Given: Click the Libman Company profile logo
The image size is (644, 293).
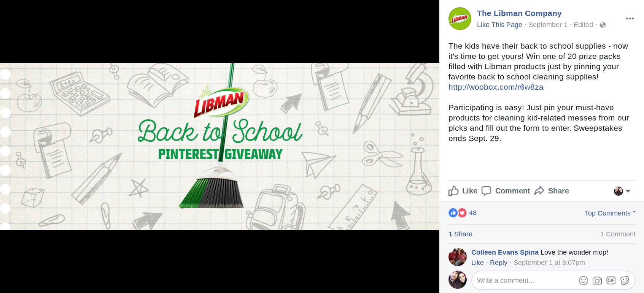Looking at the screenshot, I should pyautogui.click(x=460, y=19).
